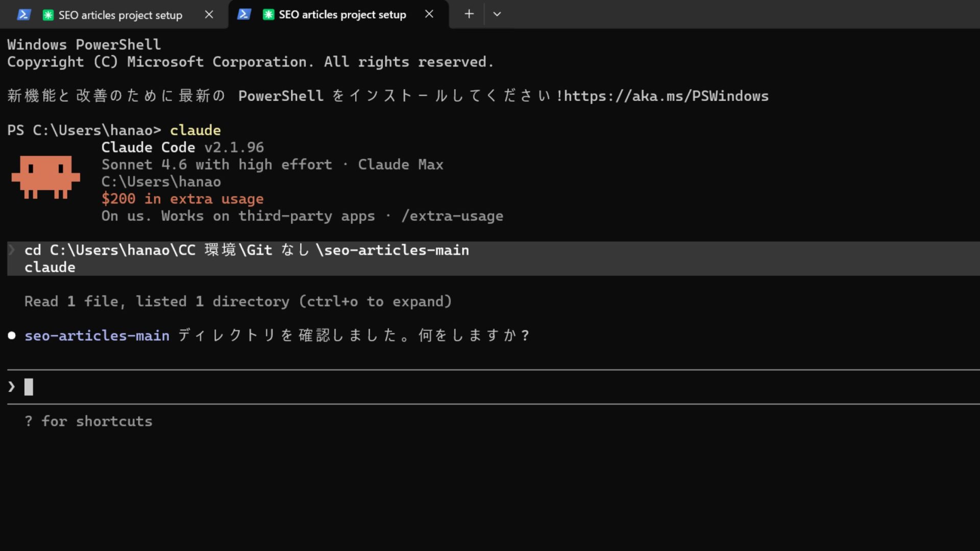
Task: Select the seo-articles-main directory name text
Action: click(97, 335)
